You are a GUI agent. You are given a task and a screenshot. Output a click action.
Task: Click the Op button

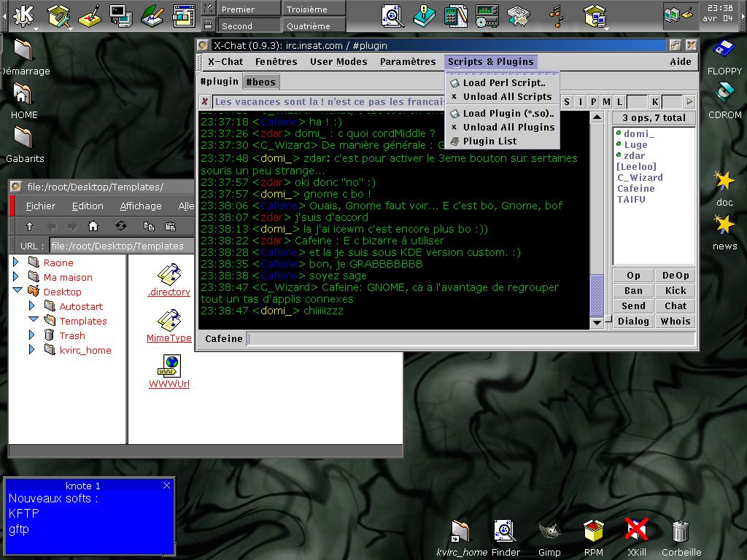coord(633,275)
